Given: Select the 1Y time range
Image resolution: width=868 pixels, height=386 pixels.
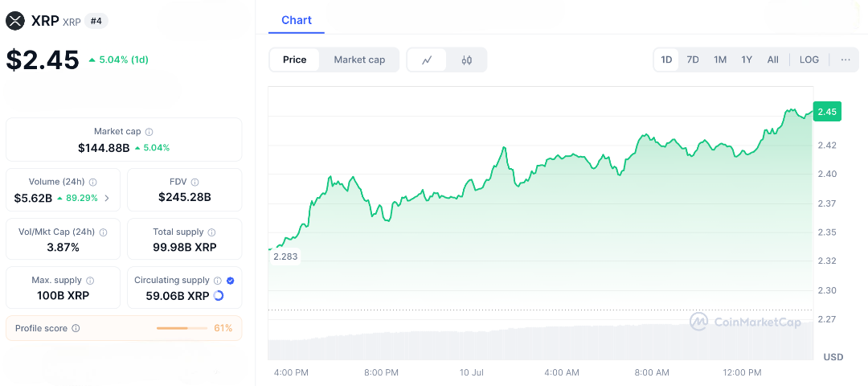Looking at the screenshot, I should click(x=747, y=60).
